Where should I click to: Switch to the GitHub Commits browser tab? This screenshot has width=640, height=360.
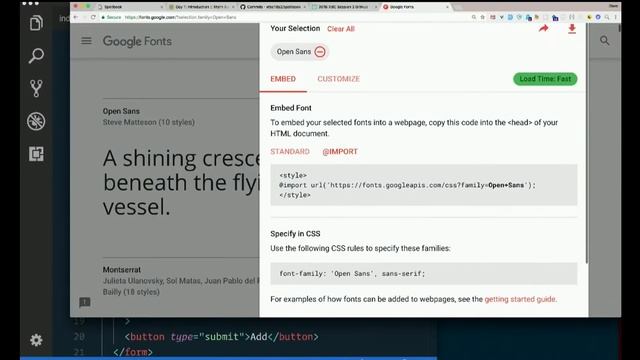[272, 7]
